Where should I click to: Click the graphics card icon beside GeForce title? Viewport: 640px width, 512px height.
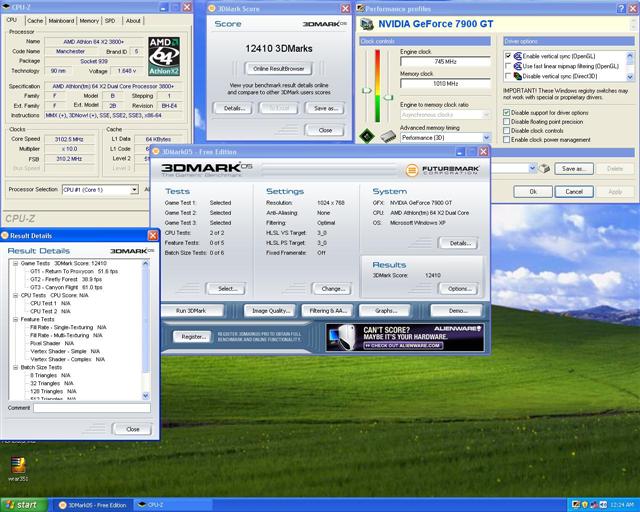367,24
